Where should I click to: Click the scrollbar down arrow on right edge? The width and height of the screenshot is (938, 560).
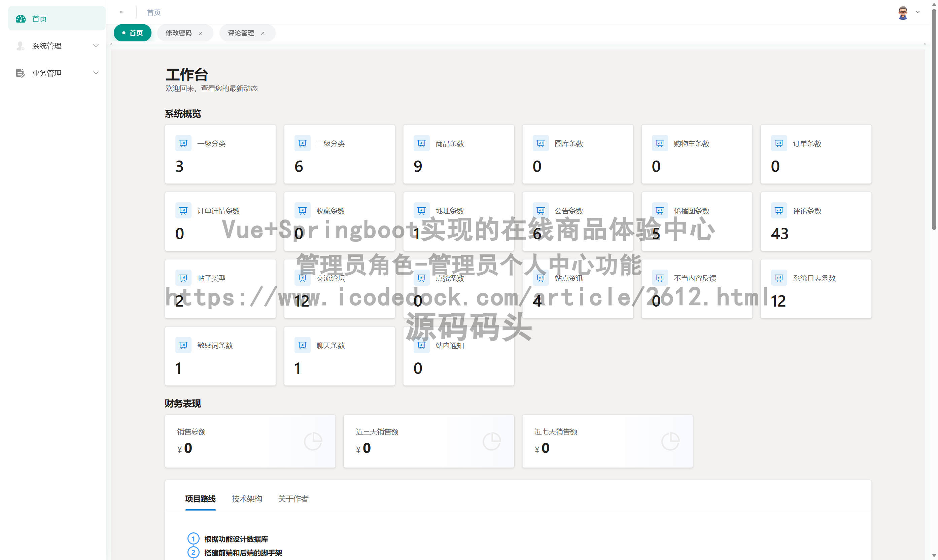pos(935,556)
